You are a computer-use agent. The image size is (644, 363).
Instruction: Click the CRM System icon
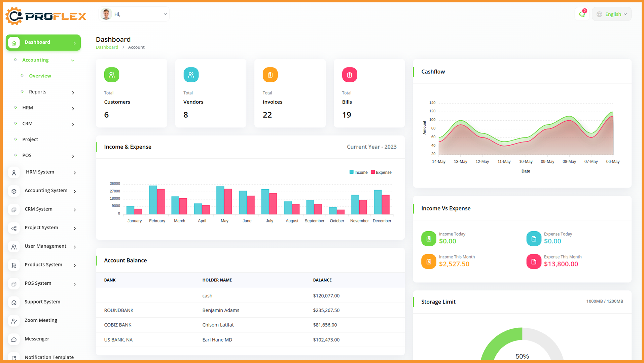pos(14,210)
